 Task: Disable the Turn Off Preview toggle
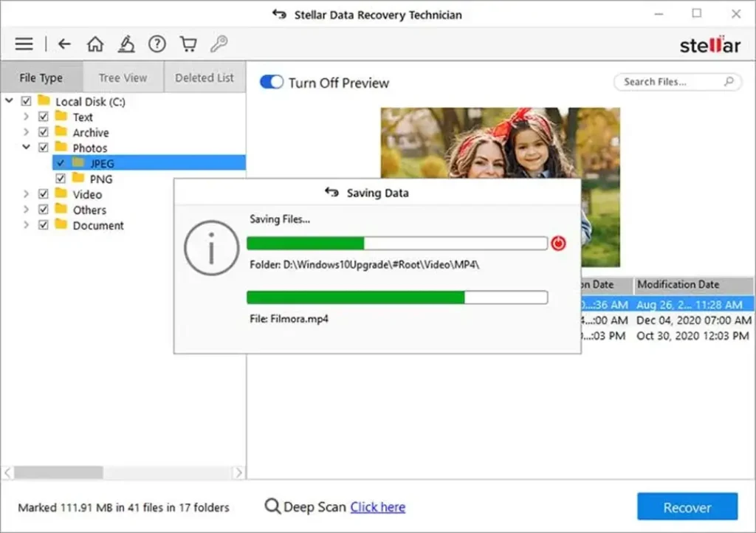point(272,83)
